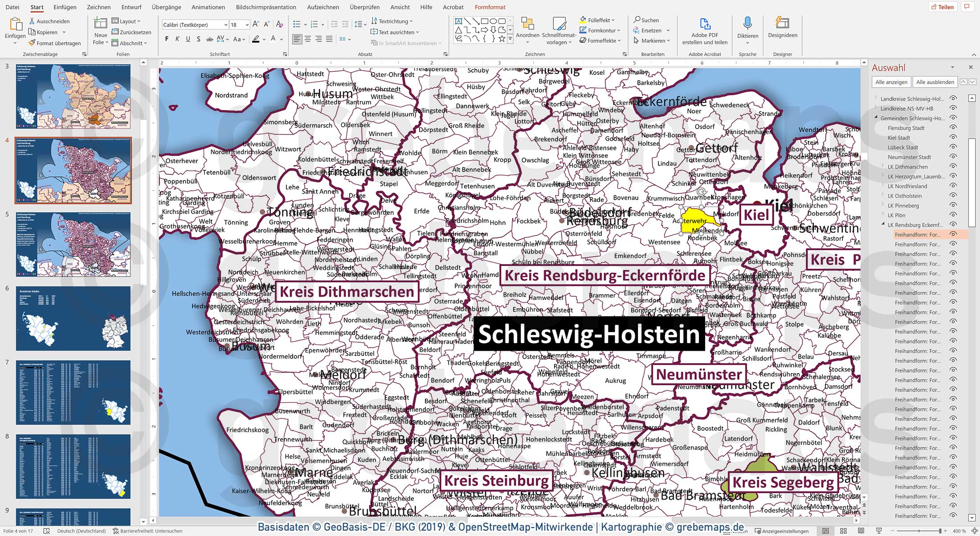Toggle Kiel Stadt visibility eye
980x536 pixels.
pos(953,138)
